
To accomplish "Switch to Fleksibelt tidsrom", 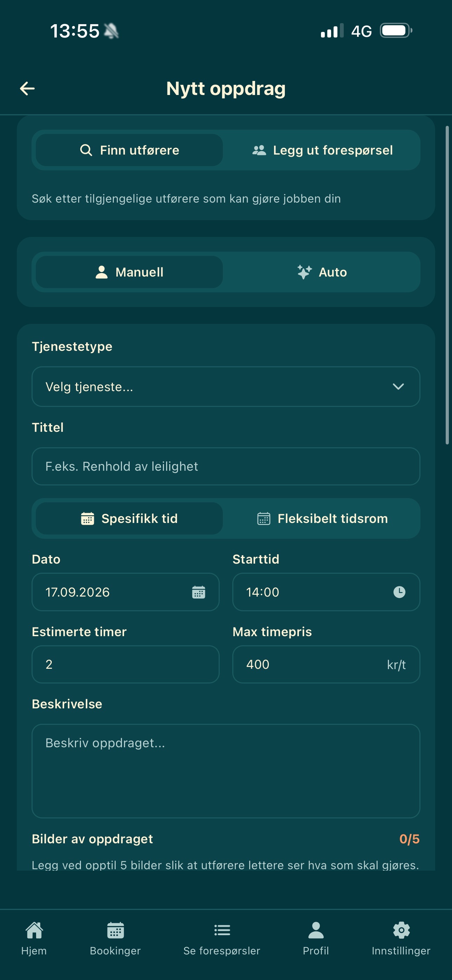I will coord(323,518).
